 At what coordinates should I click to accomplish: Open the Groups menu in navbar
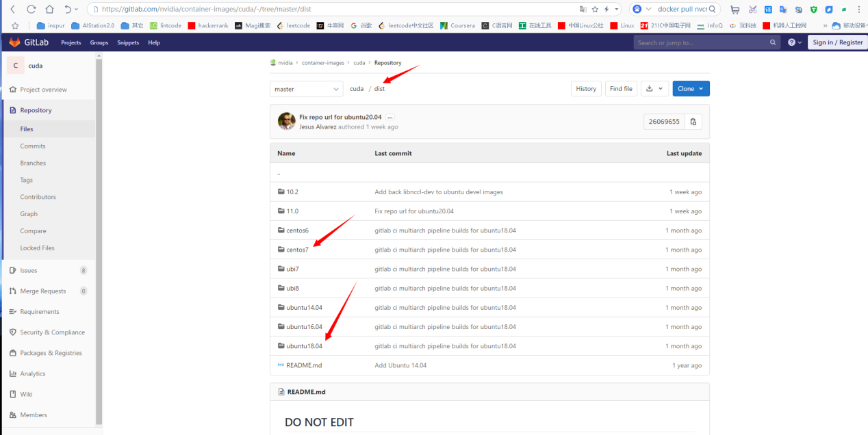99,42
